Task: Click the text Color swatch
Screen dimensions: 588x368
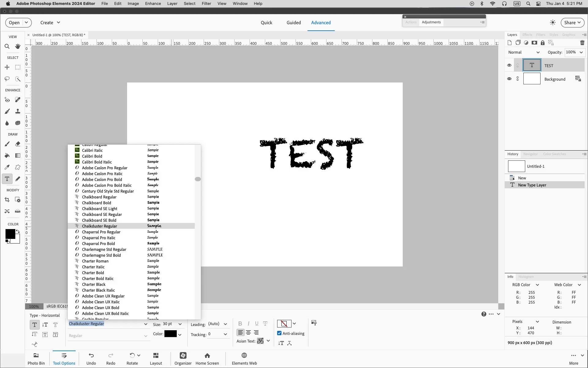Action: (170, 334)
